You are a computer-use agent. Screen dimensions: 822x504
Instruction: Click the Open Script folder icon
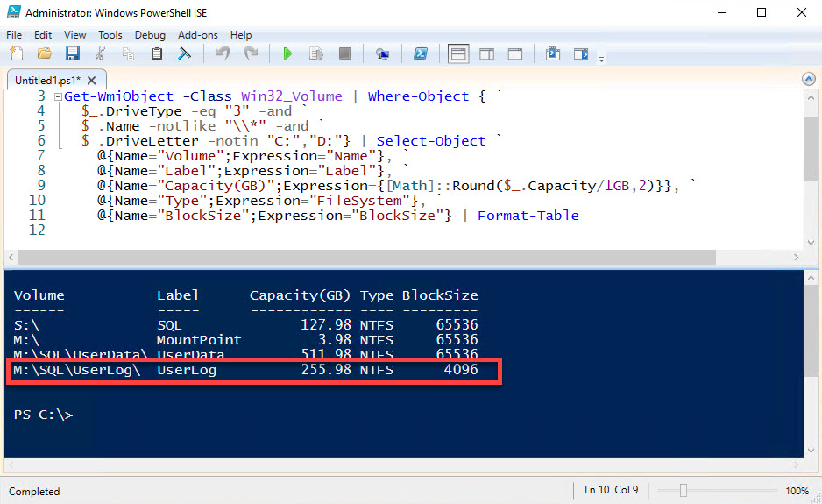point(44,54)
